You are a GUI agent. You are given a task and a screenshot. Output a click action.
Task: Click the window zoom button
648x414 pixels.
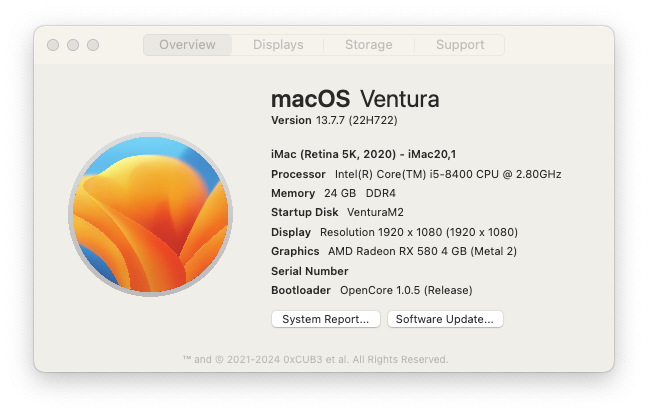93,45
